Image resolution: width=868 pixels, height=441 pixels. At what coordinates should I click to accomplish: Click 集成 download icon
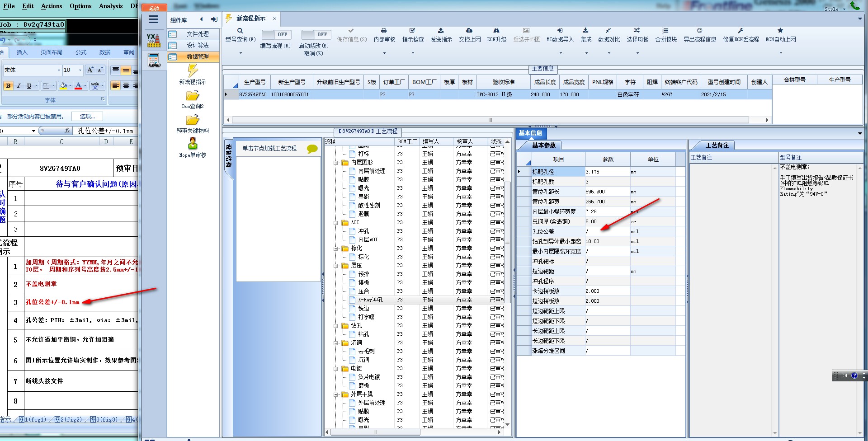585,31
